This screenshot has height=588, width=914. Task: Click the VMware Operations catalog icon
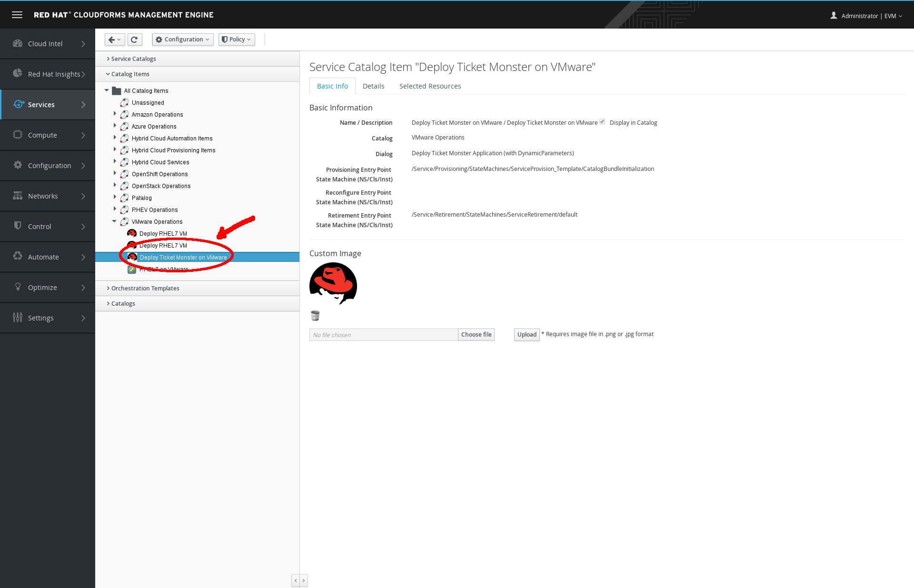pos(125,221)
